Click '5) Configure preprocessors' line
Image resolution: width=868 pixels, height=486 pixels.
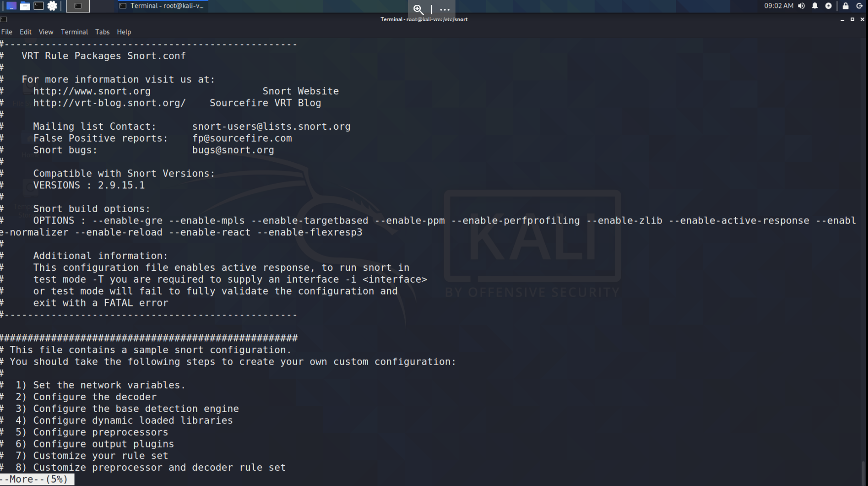tap(92, 433)
